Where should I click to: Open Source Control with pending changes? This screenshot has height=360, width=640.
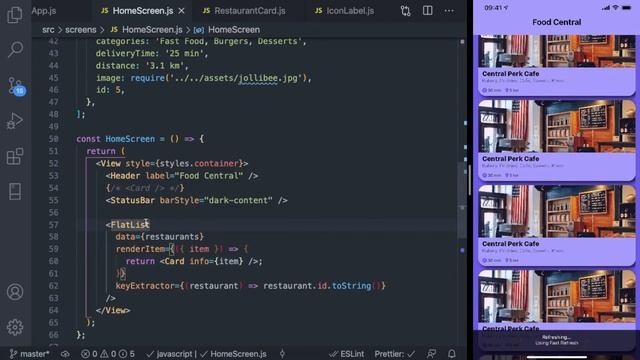pos(16,86)
